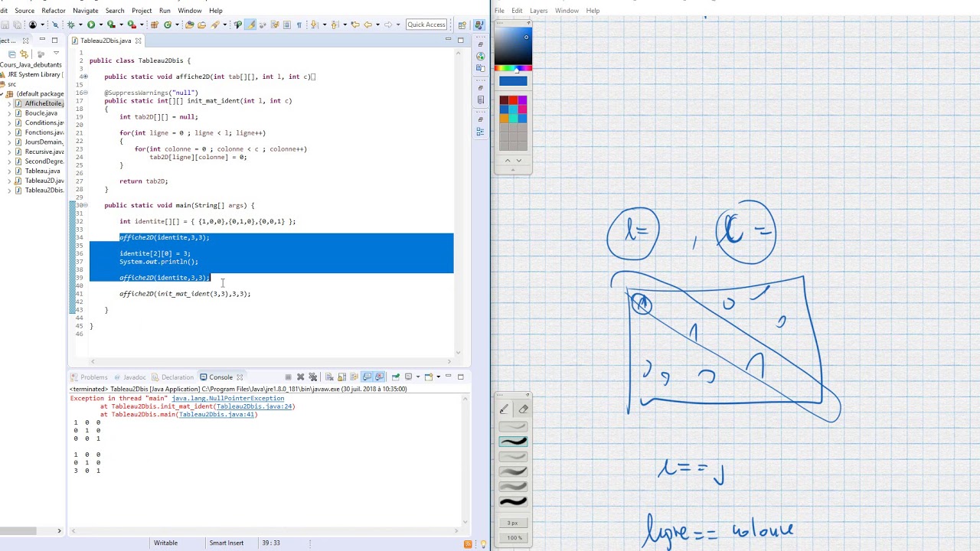Screen dimensions: 980x551
Task: Open Display Selected Console dropdown
Action: [418, 377]
